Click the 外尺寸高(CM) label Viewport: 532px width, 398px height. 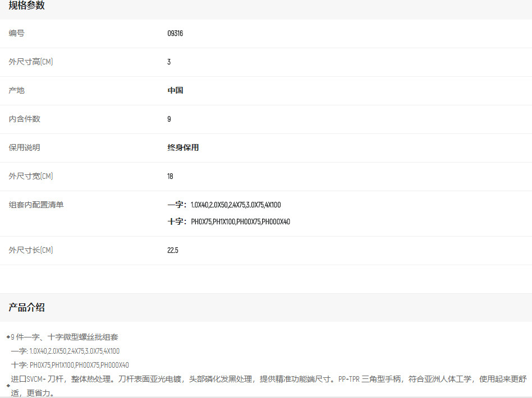[x=31, y=62]
